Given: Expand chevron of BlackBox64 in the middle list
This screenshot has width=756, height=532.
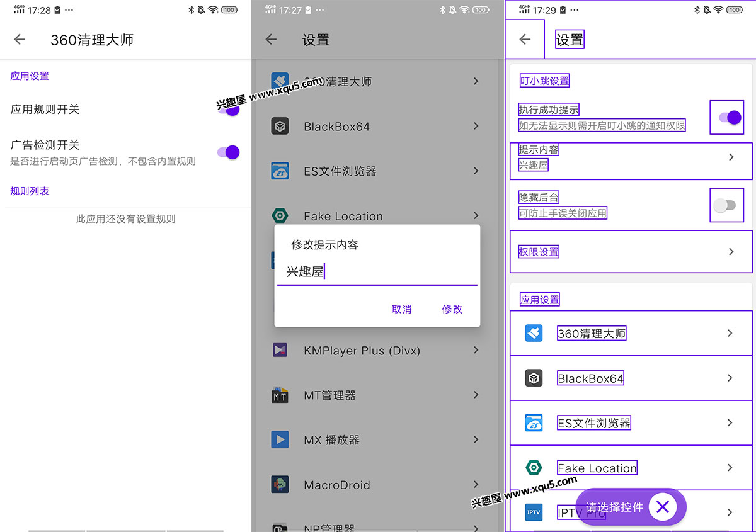Looking at the screenshot, I should tap(476, 126).
